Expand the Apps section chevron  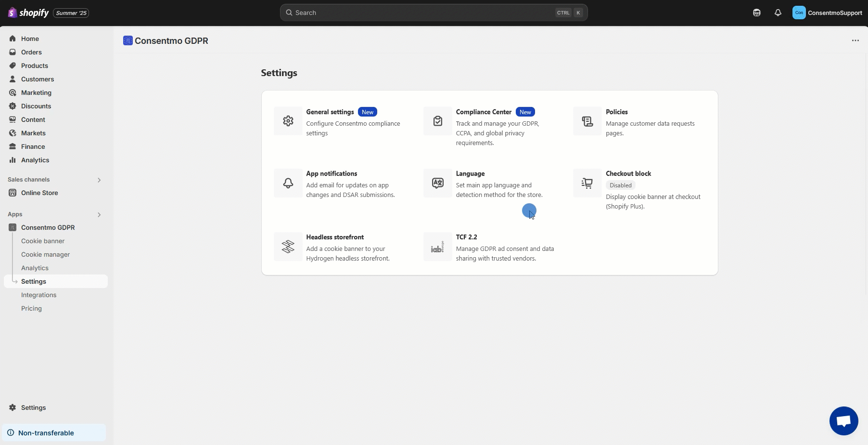coord(99,214)
